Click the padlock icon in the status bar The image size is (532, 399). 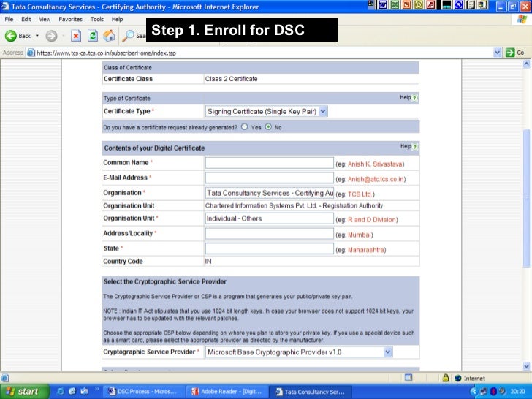[x=446, y=378]
